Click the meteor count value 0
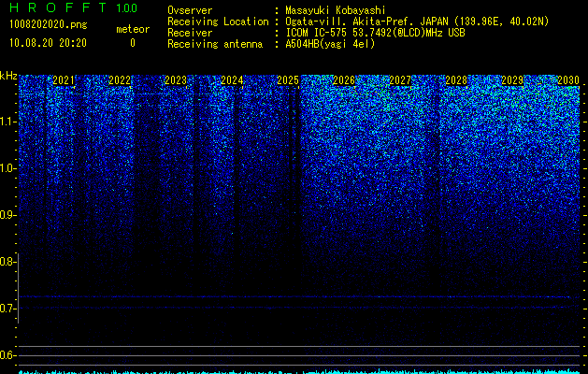Image resolution: width=588 pixels, height=374 pixels. coord(133,43)
